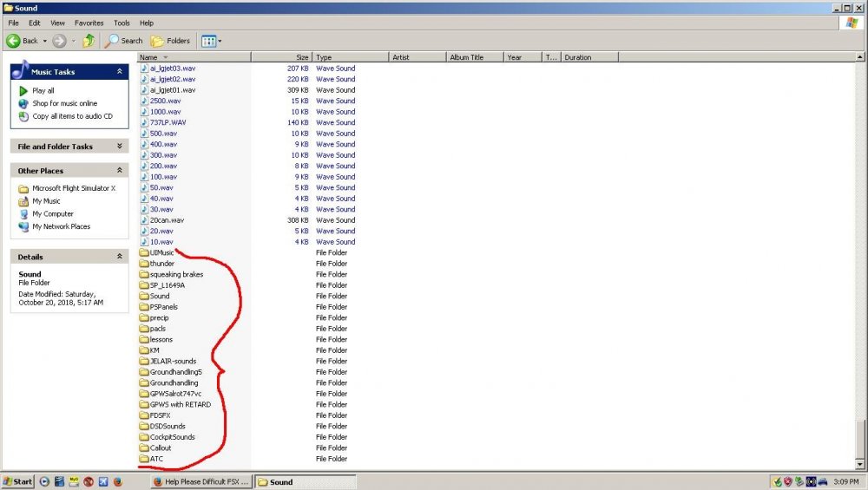This screenshot has height=490, width=868.
Task: Select the 737LP.WAV file icon
Action: (x=144, y=123)
